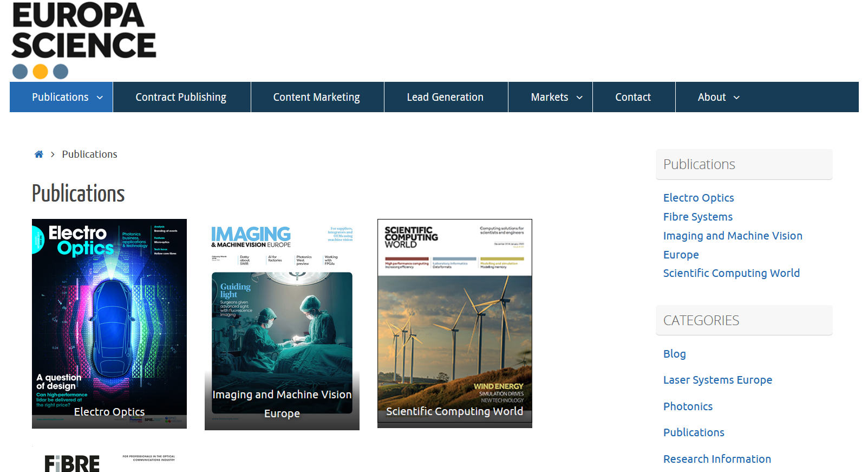Open Research Information category link
Image resolution: width=868 pixels, height=472 pixels.
tap(717, 459)
